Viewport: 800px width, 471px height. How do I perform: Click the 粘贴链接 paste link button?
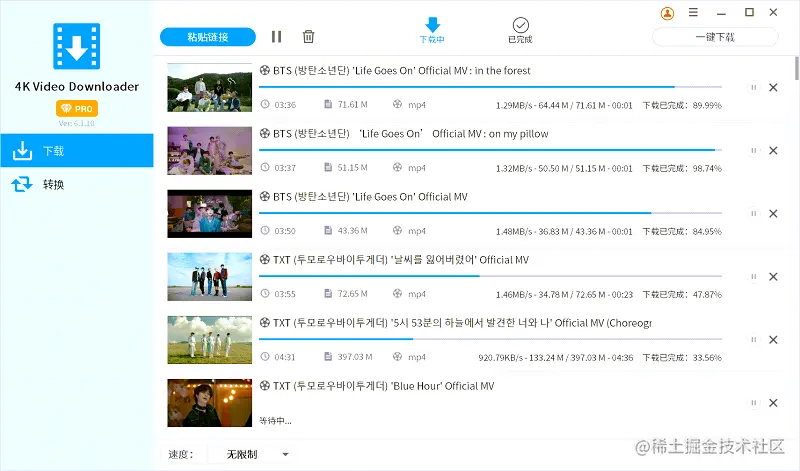click(x=208, y=37)
